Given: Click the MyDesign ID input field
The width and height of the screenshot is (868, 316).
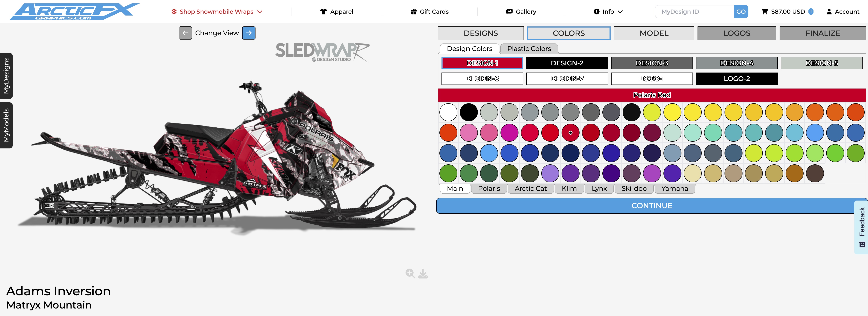Looking at the screenshot, I should [x=695, y=11].
